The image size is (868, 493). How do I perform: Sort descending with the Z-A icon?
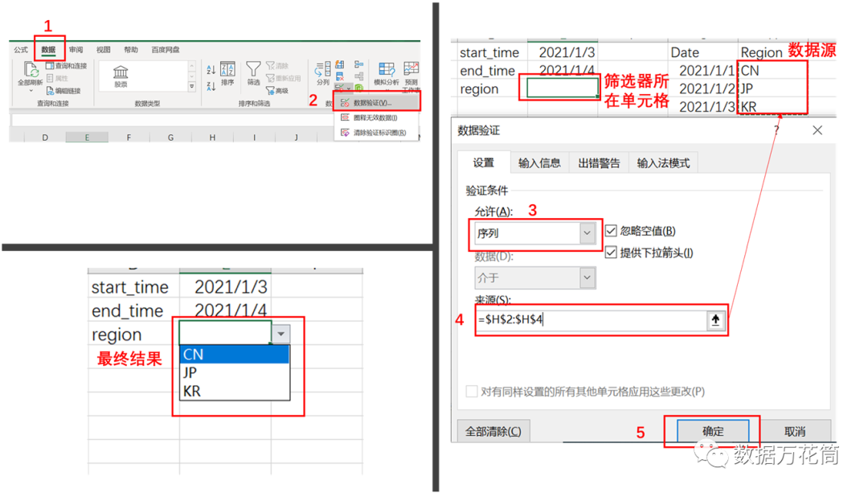(211, 86)
